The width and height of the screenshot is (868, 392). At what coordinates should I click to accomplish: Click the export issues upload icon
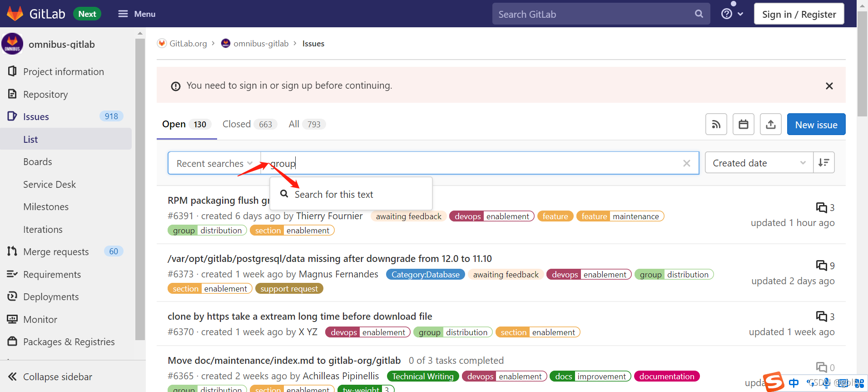point(771,124)
